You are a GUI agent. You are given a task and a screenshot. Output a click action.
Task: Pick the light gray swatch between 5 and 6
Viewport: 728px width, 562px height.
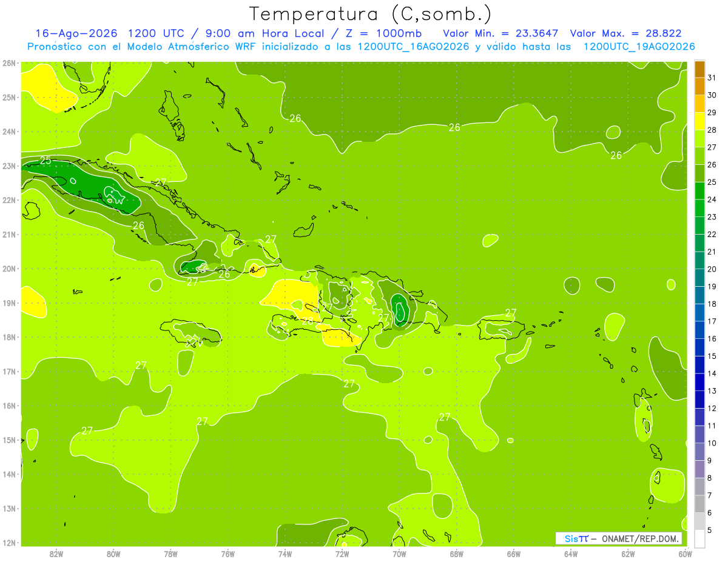pos(699,521)
